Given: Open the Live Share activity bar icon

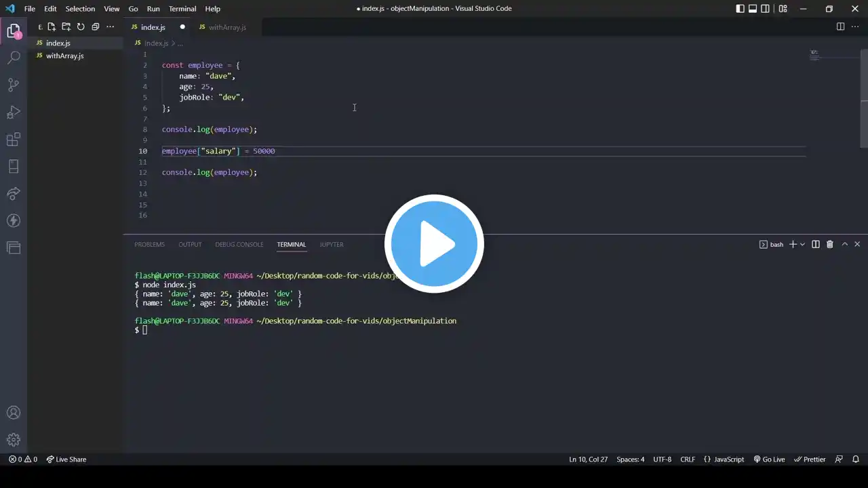Looking at the screenshot, I should pyautogui.click(x=14, y=194).
